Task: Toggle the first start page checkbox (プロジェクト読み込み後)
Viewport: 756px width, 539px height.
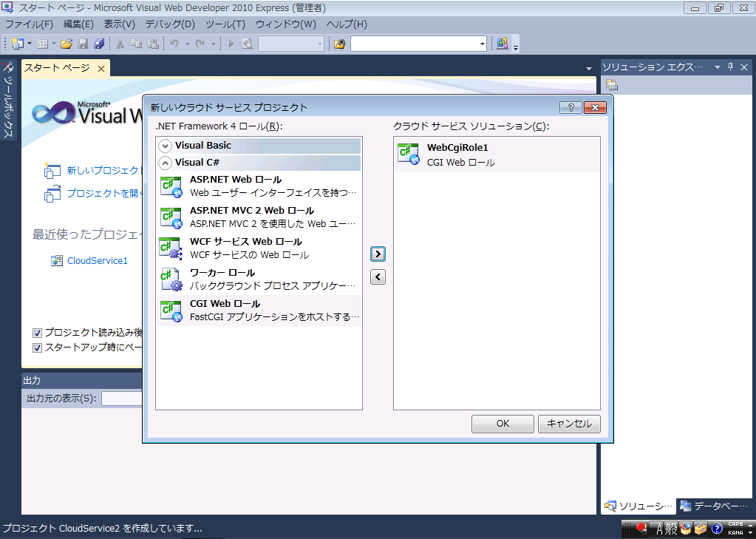Action: pyautogui.click(x=37, y=333)
